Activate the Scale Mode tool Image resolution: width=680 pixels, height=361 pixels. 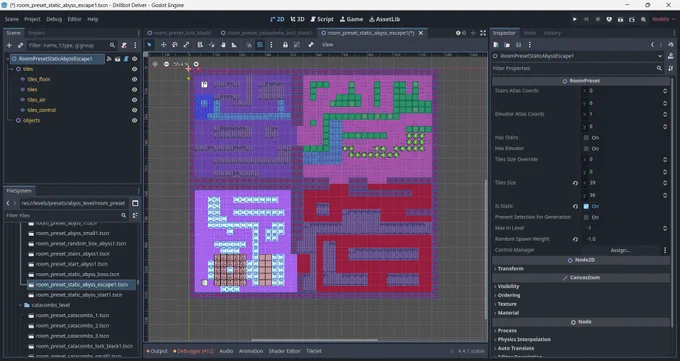point(186,45)
